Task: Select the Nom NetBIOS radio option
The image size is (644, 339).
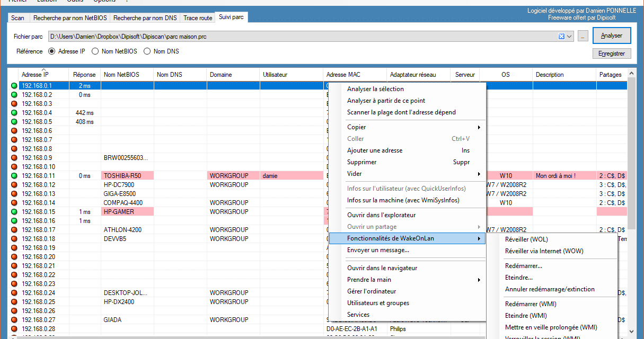Action: click(x=95, y=51)
